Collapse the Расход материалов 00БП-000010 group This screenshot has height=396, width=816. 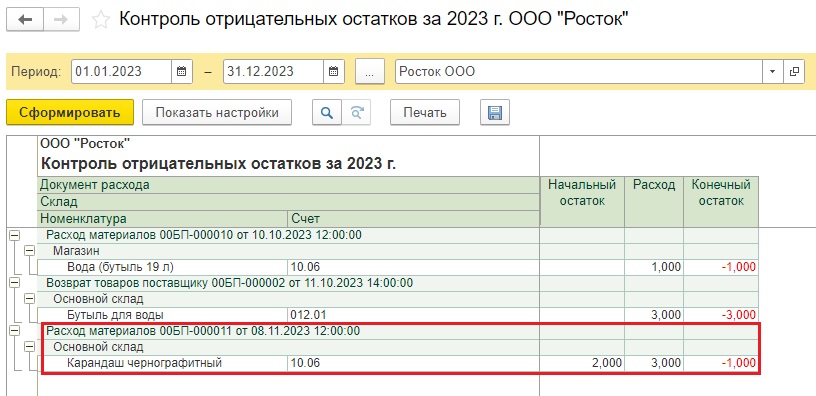point(14,235)
